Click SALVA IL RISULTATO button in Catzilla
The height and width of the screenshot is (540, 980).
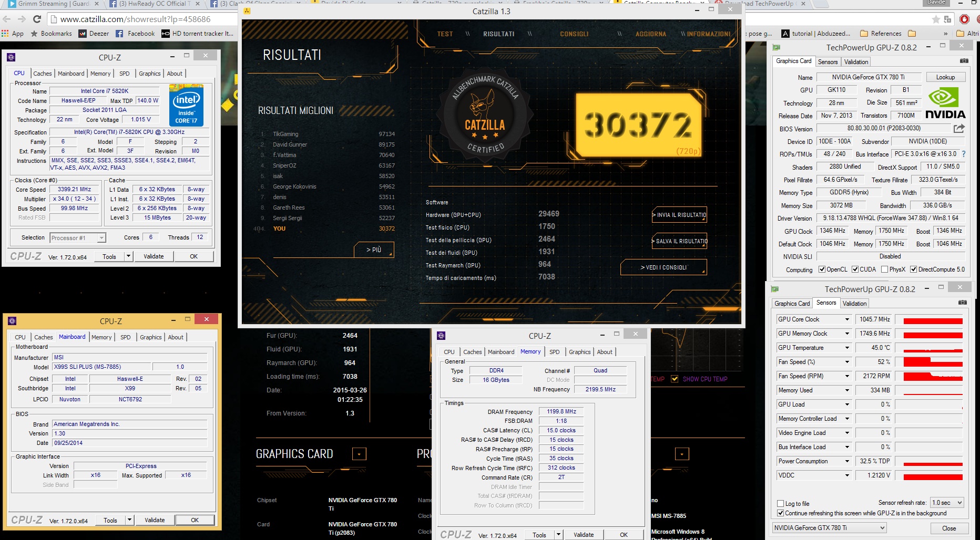[x=679, y=241]
